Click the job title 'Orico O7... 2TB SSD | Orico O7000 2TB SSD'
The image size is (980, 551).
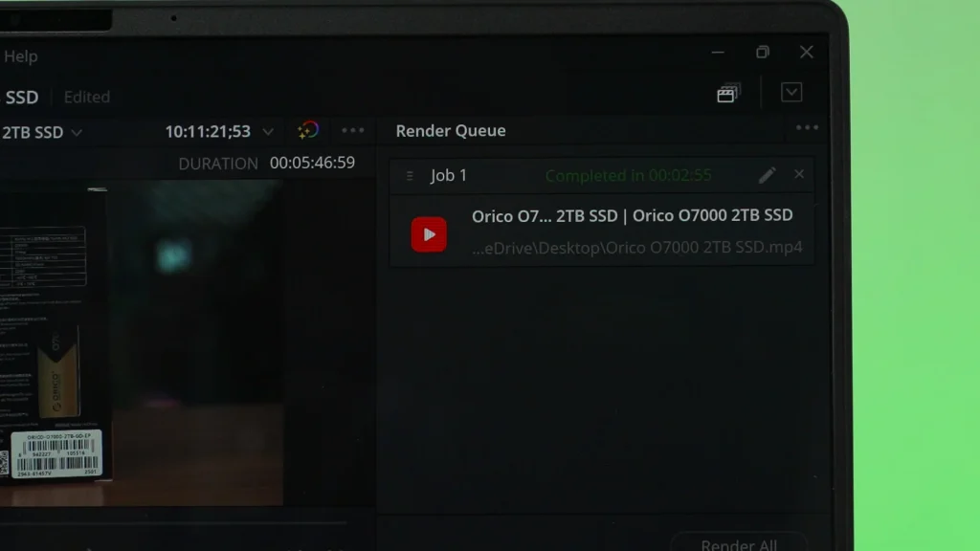(632, 215)
